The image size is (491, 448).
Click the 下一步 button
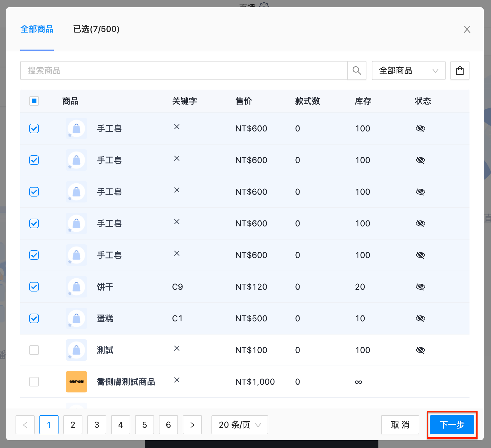[x=452, y=425]
